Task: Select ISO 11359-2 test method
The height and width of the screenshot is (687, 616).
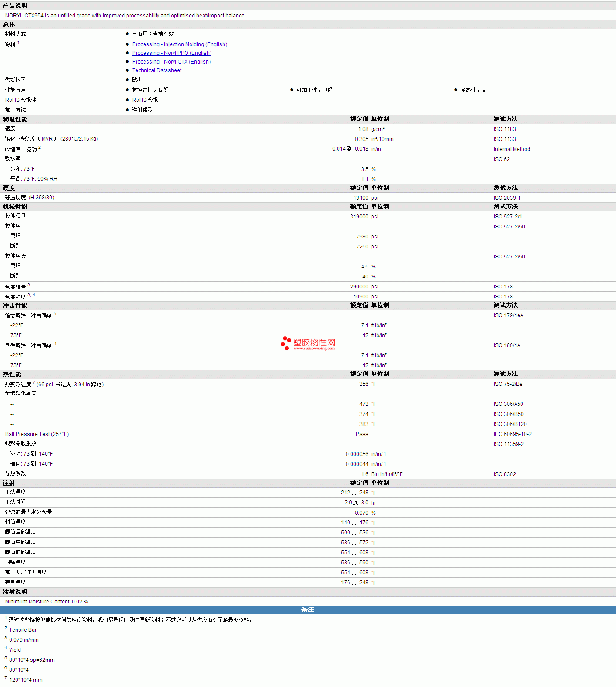Action: tap(509, 444)
